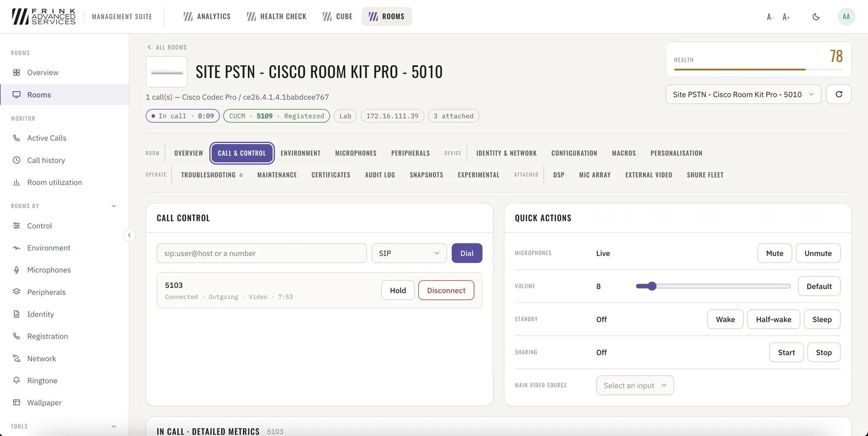Expand the Tools section chevron
Screen dimensions: 868x436
point(113,426)
